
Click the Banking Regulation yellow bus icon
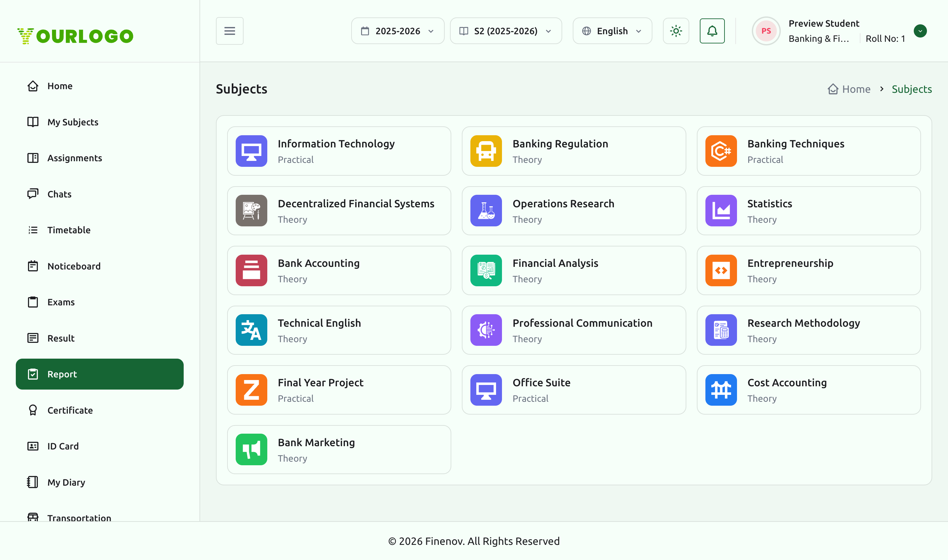(x=486, y=151)
